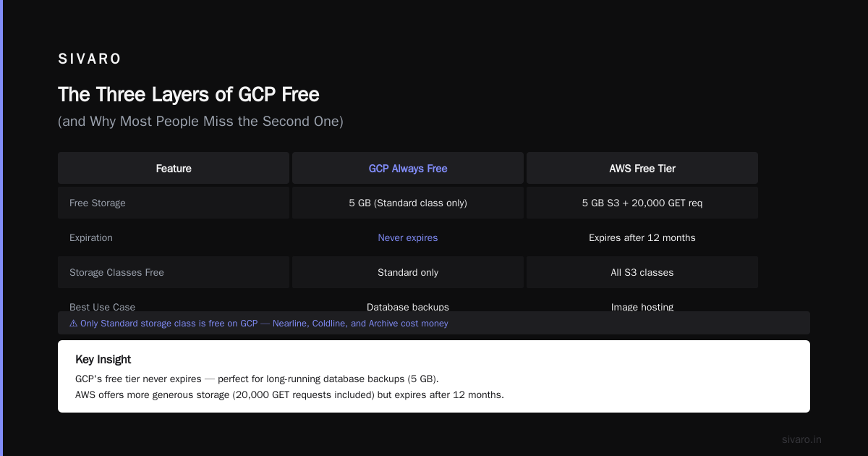Click the warning triangle icon in notice bar
Image resolution: width=868 pixels, height=456 pixels.
[74, 324]
